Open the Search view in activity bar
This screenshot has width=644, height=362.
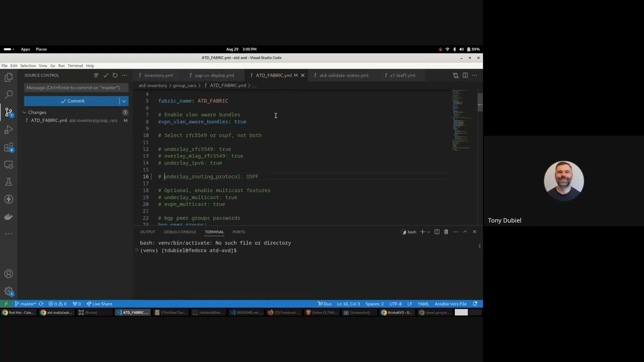click(x=9, y=95)
